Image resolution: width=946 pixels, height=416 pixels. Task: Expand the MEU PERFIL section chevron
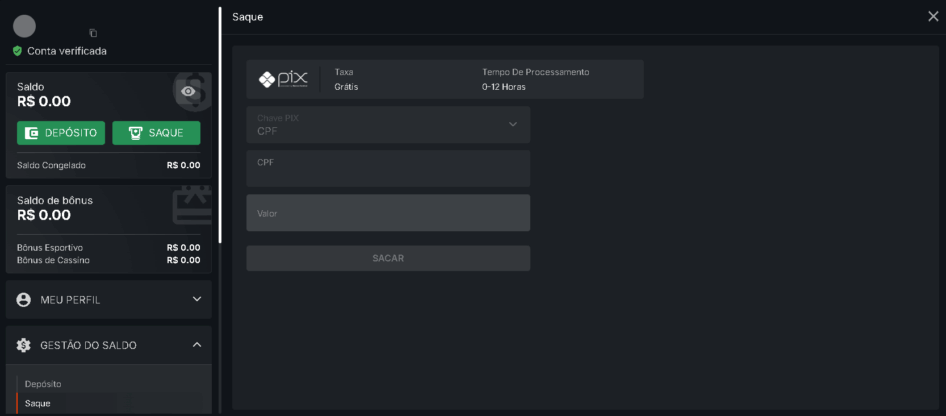click(x=196, y=299)
